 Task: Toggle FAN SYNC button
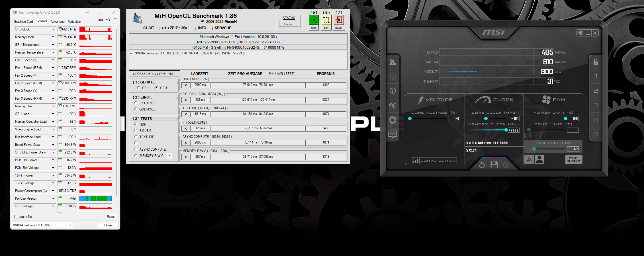[574, 159]
